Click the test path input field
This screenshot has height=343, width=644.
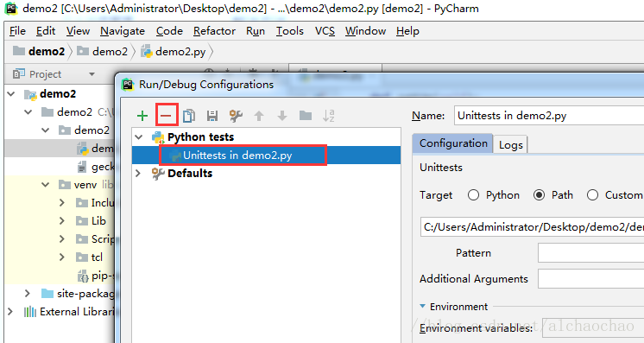(x=533, y=227)
